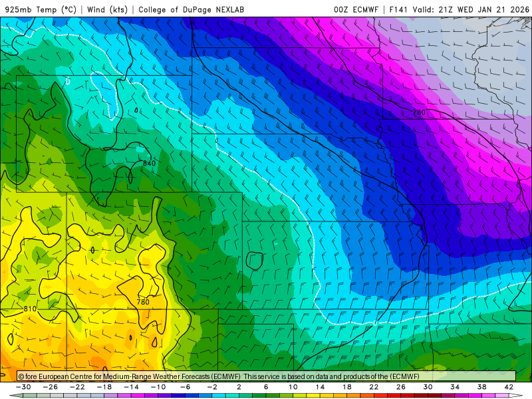The width and height of the screenshot is (532, 399).
Task: Click the positive '2' color scale label
Action: (x=239, y=387)
